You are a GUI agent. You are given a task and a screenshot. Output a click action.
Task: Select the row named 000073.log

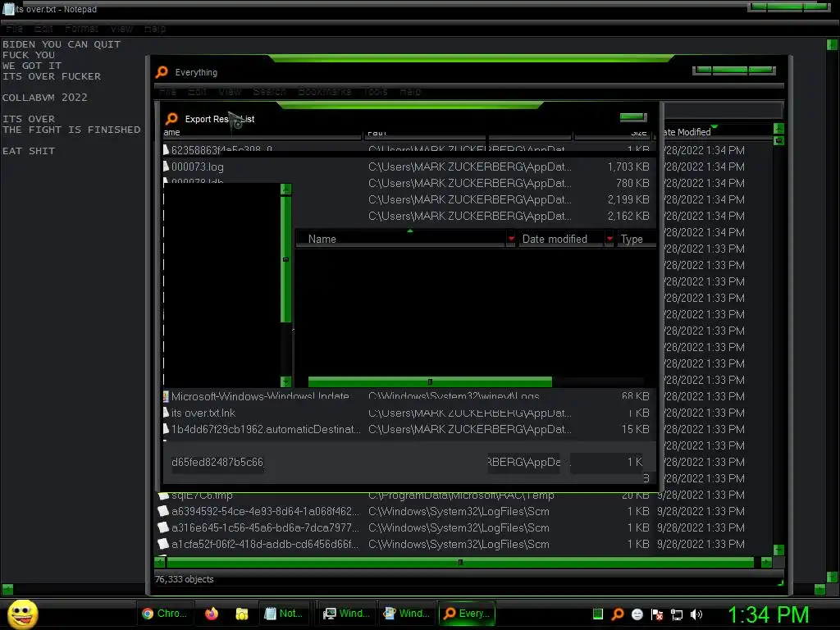(x=409, y=167)
